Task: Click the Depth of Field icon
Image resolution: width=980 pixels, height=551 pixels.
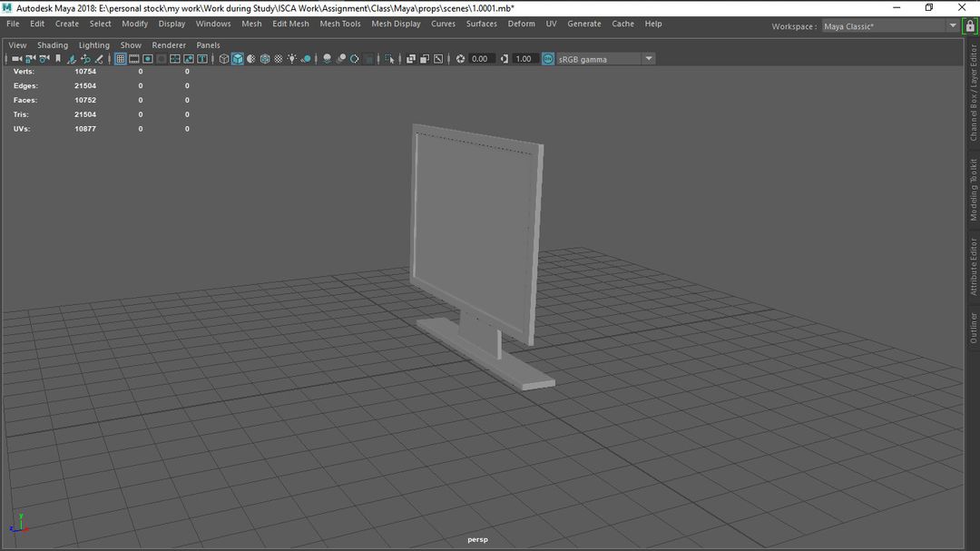Action: pos(368,59)
